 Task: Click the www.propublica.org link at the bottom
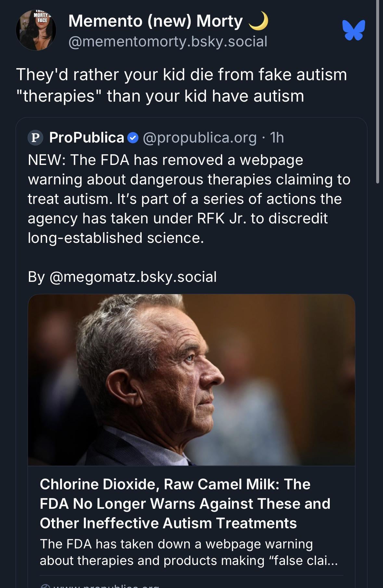coord(107,586)
